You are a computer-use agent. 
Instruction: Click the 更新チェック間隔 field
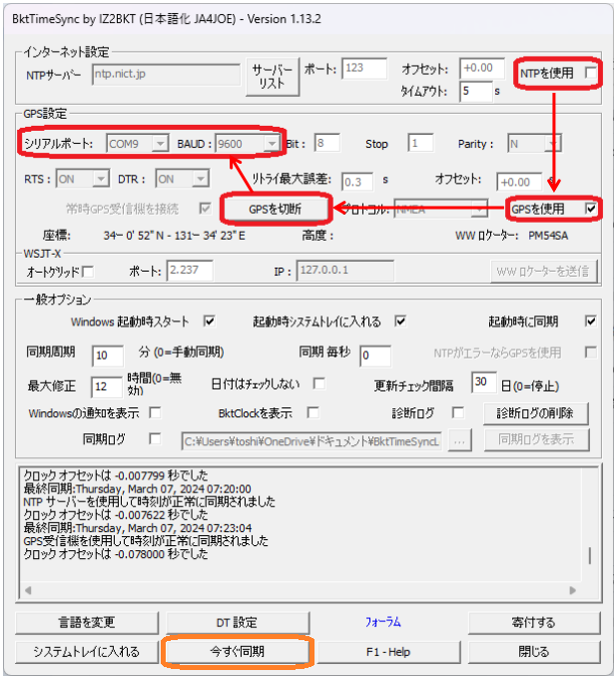pyautogui.click(x=483, y=381)
